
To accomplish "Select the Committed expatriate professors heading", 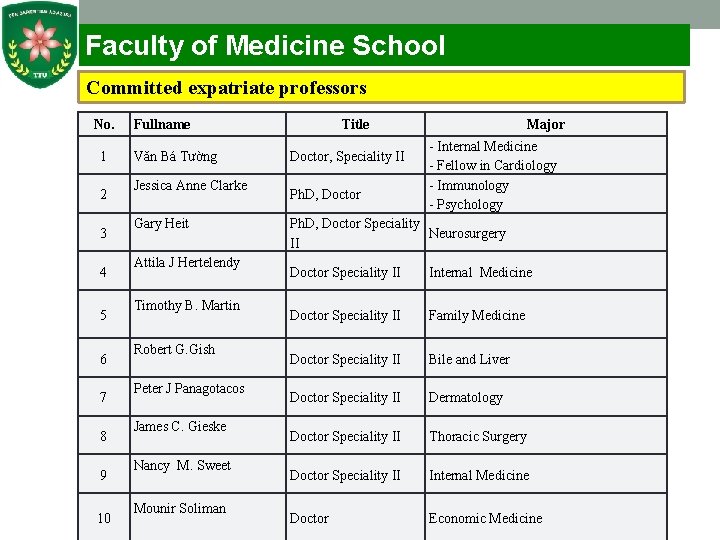I will click(227, 88).
